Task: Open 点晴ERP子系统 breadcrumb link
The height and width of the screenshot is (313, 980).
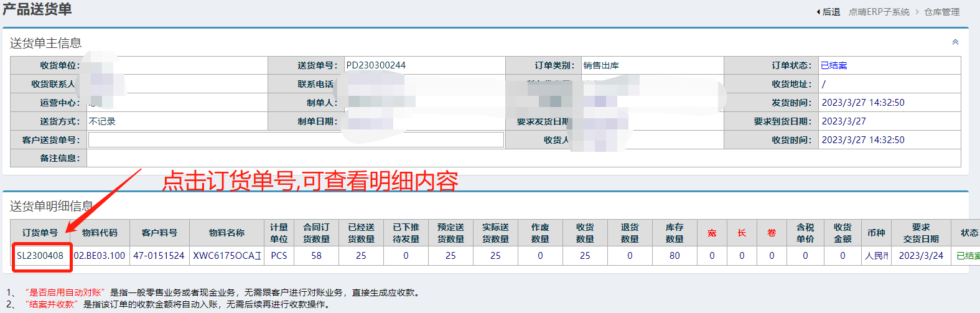Action: [879, 12]
